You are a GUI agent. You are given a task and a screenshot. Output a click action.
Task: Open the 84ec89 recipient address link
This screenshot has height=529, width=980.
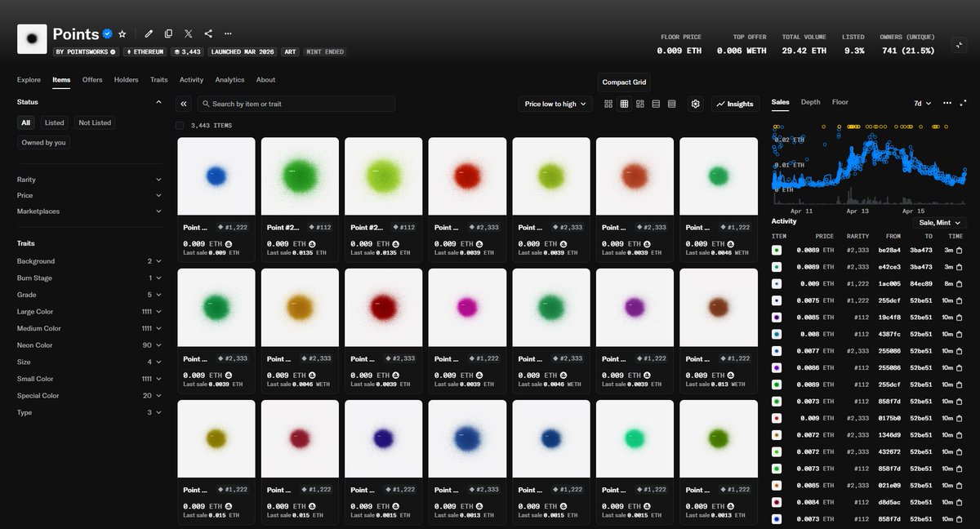922,283
